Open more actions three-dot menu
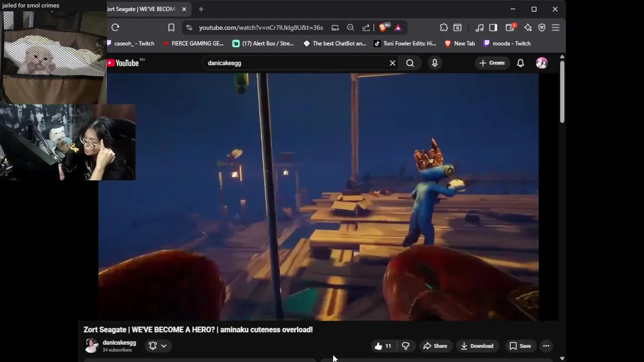This screenshot has height=362, width=644. click(x=546, y=346)
